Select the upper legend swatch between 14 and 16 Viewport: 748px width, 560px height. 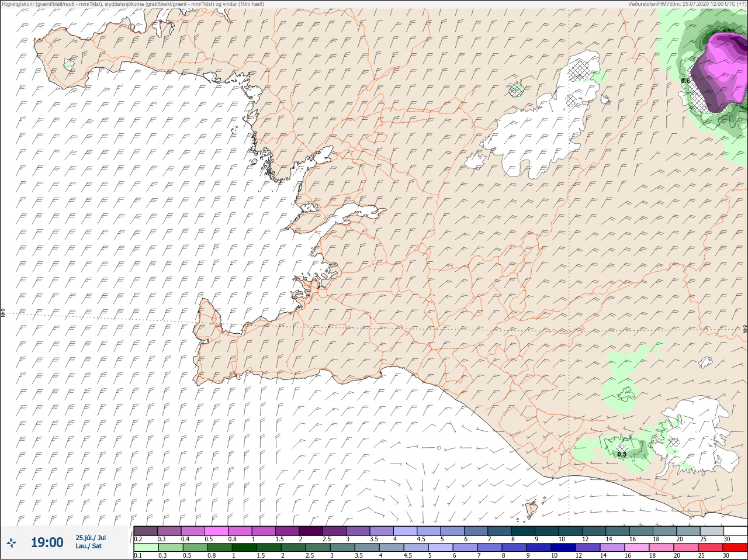[x=618, y=531]
